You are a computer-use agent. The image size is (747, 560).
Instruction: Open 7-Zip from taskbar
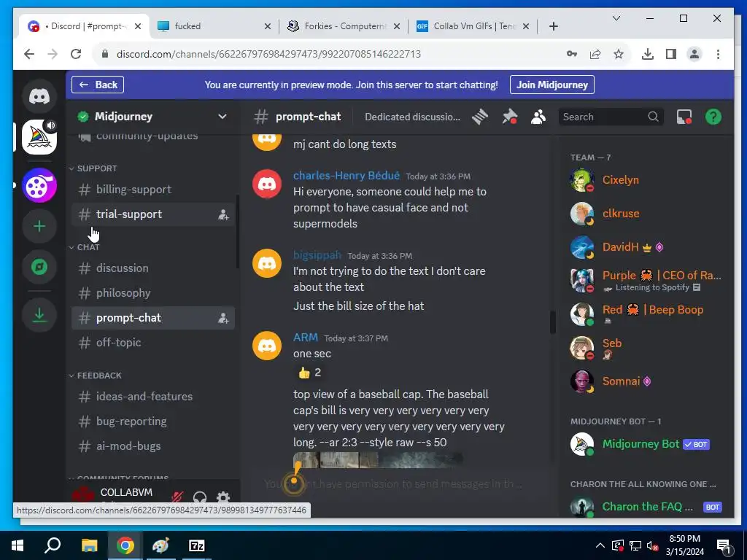pos(196,545)
